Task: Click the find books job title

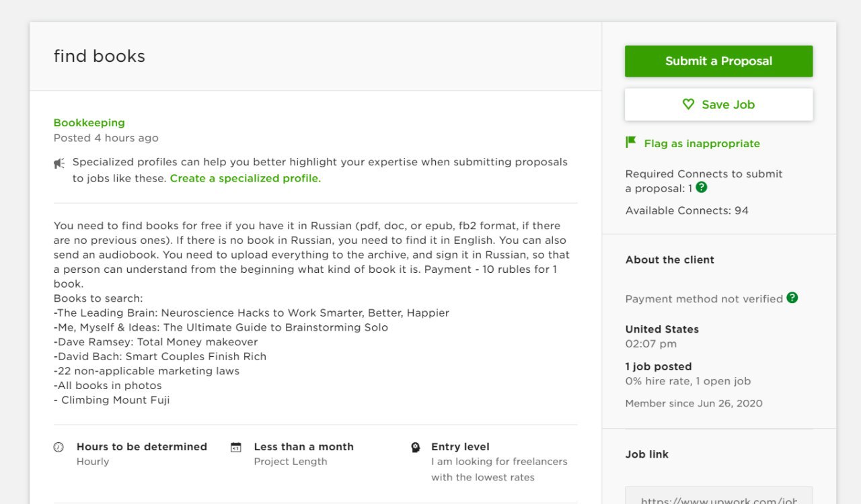Action: (x=100, y=56)
